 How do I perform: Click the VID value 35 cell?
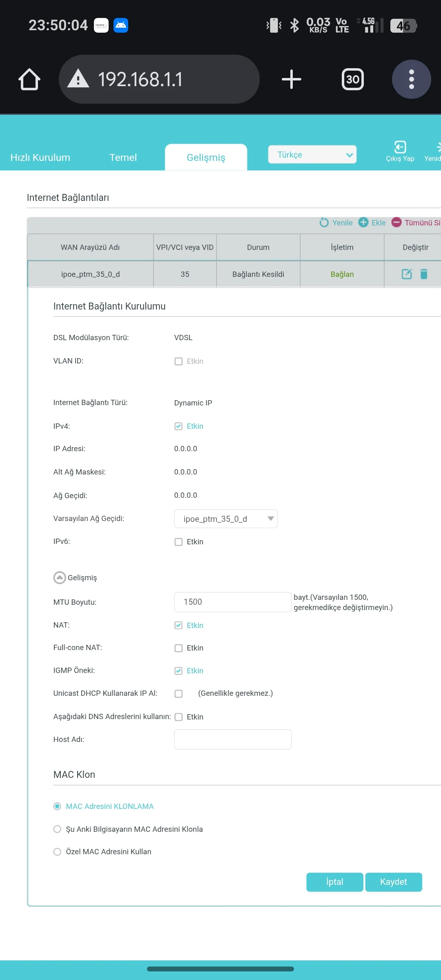185,274
